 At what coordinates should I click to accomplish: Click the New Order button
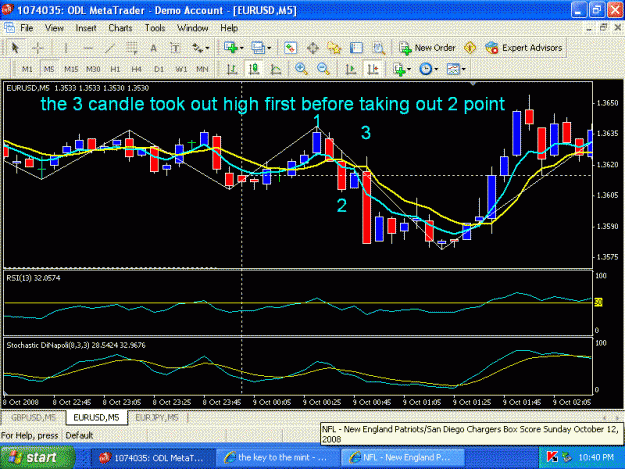427,48
